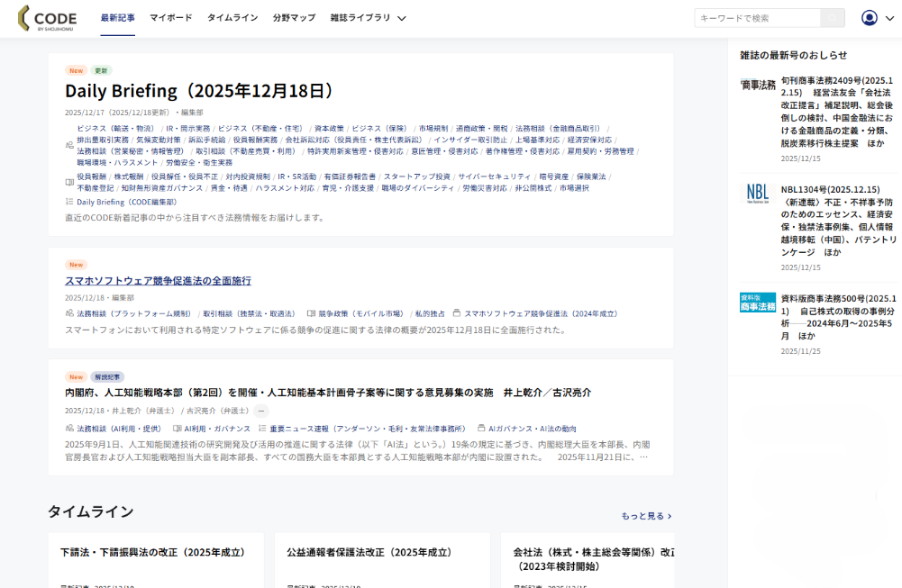Click the CODE logo in header
The width and height of the screenshot is (902, 588).
coord(47,18)
